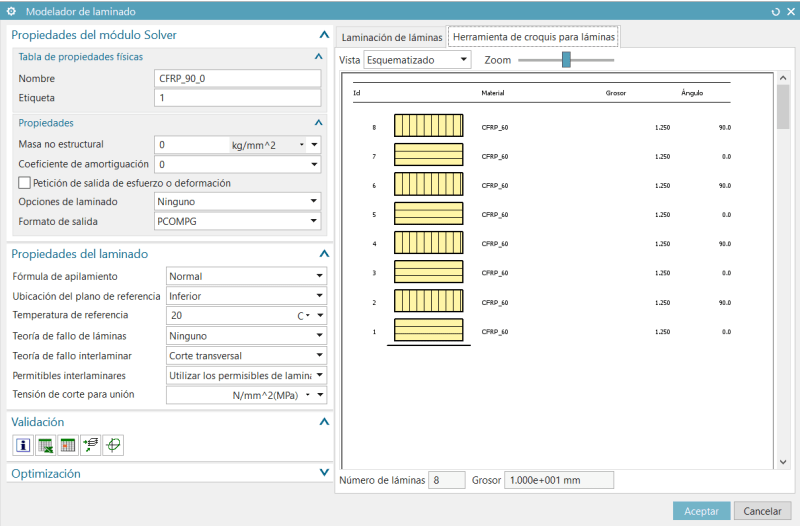Click sketch view scroll up arrow
This screenshot has height=526, width=800.
point(783,78)
